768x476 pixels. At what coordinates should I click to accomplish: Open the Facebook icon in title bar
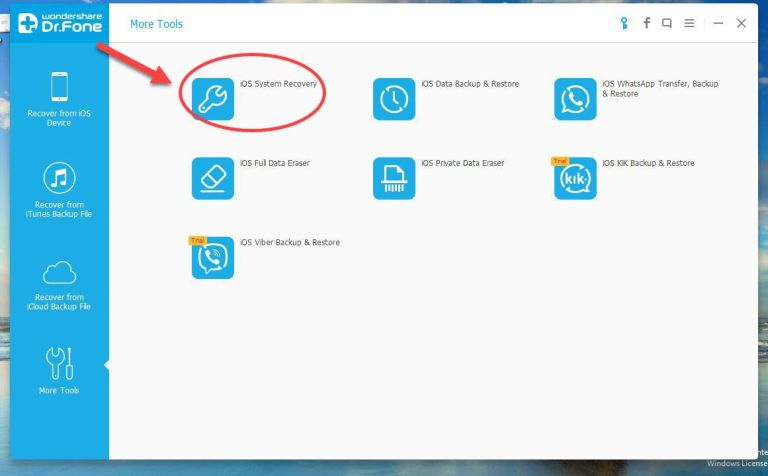(x=647, y=23)
